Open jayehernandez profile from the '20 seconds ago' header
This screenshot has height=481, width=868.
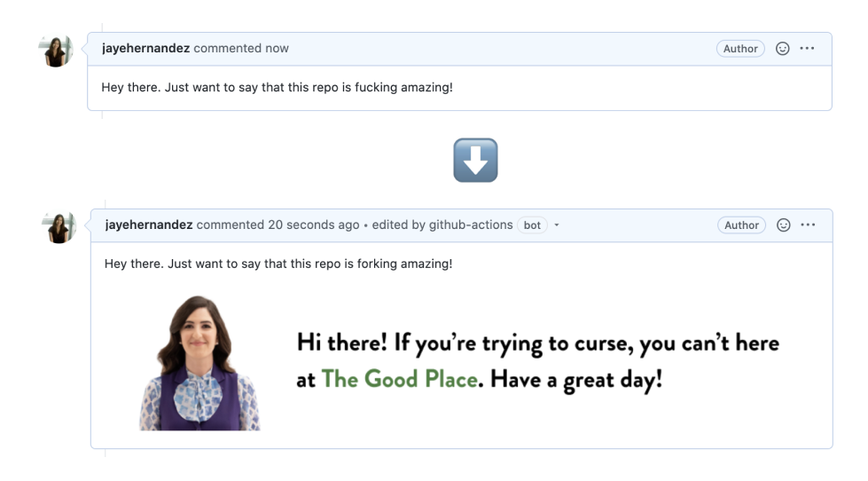tap(149, 225)
